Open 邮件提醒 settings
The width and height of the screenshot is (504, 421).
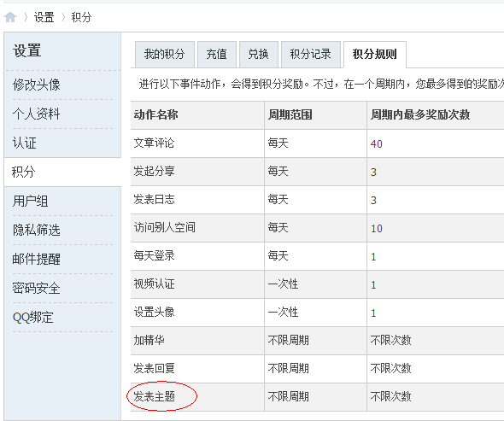[37, 260]
